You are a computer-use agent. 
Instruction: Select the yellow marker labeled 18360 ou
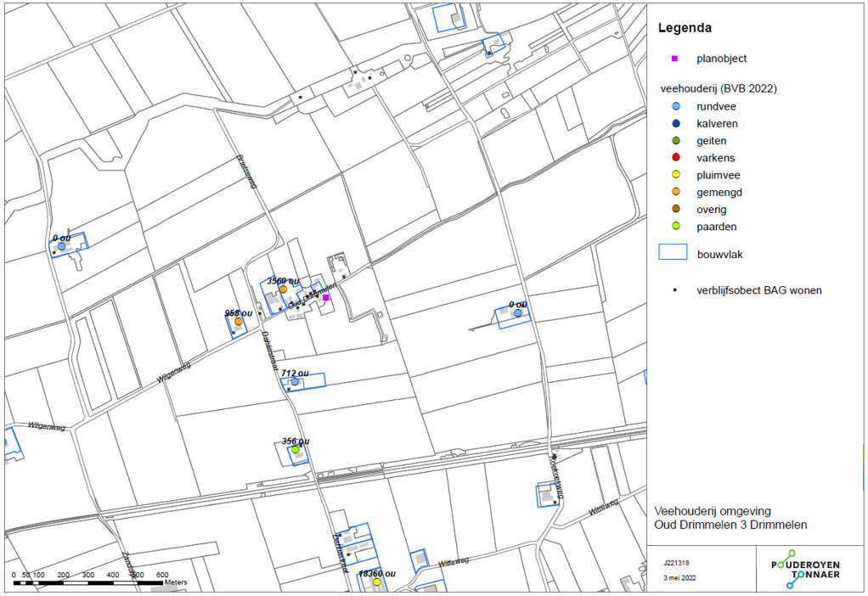[376, 582]
